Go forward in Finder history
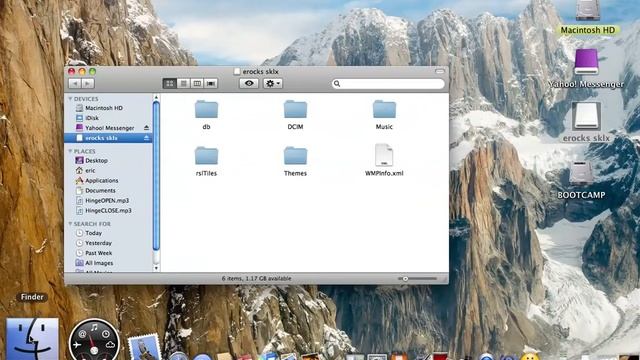 88,83
